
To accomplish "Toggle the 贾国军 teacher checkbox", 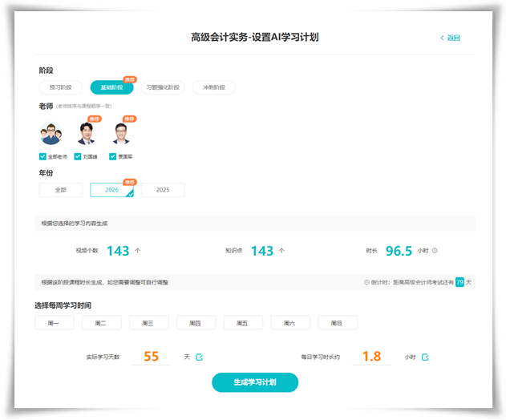I will [113, 156].
